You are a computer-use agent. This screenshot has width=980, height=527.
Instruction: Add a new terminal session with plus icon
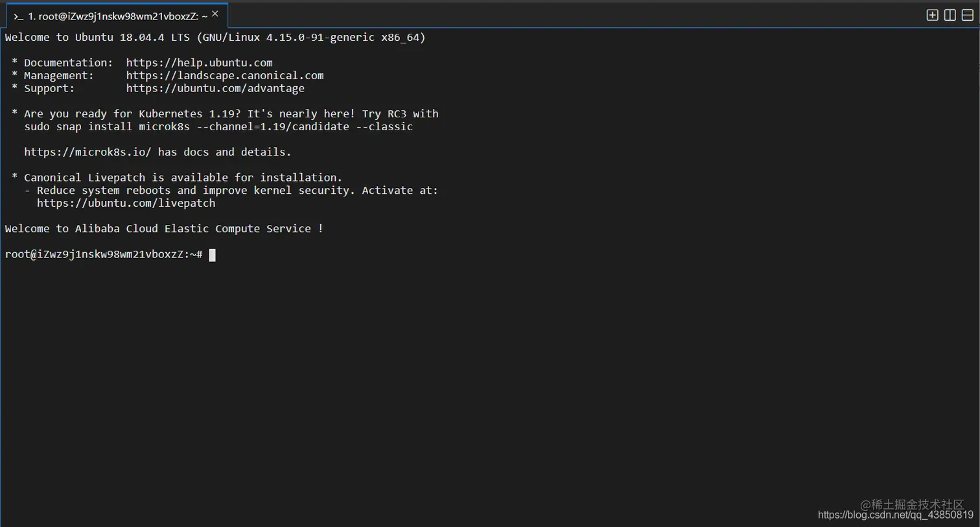point(932,15)
